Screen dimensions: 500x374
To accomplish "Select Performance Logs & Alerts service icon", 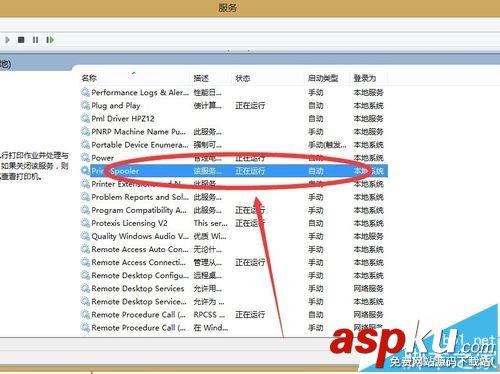I will pos(85,92).
